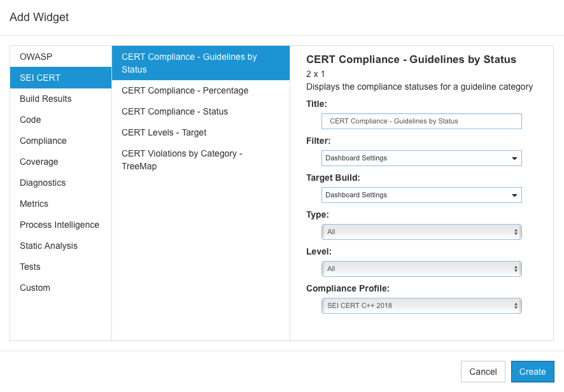Select the OWASP category

tap(60, 57)
